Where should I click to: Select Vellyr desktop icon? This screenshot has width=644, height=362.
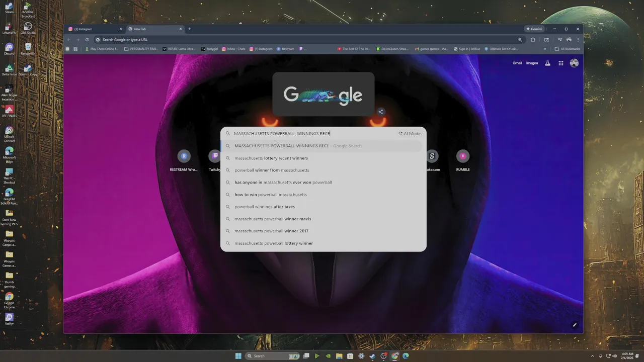(9, 319)
